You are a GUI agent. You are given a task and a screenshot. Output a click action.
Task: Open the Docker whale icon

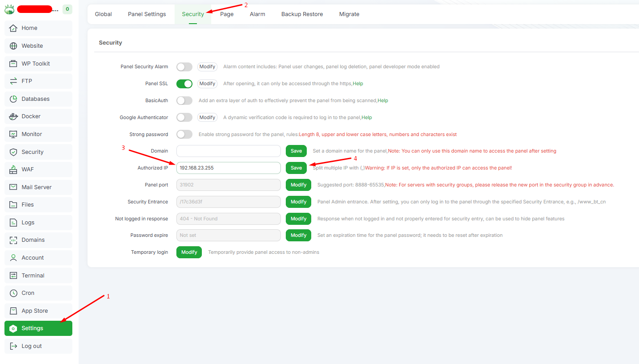pyautogui.click(x=13, y=116)
